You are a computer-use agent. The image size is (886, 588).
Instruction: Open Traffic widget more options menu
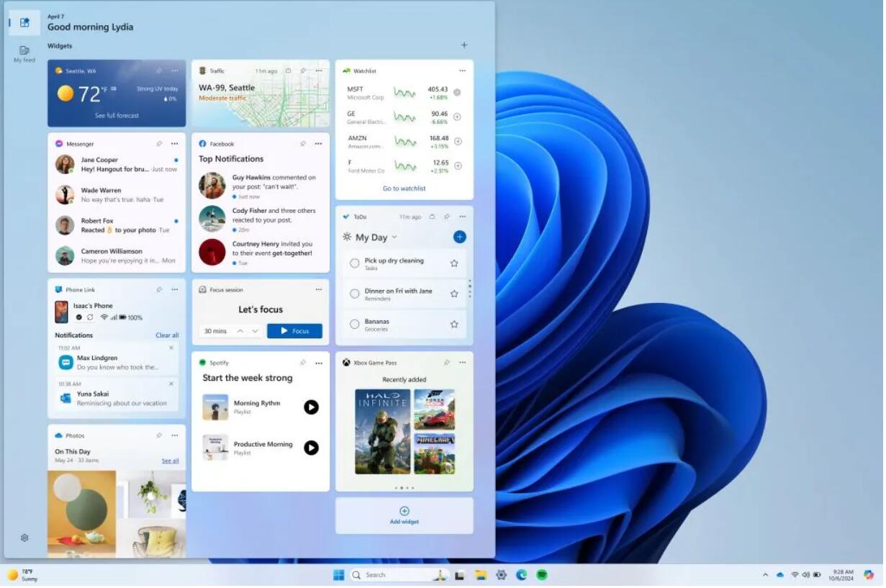pos(319,71)
